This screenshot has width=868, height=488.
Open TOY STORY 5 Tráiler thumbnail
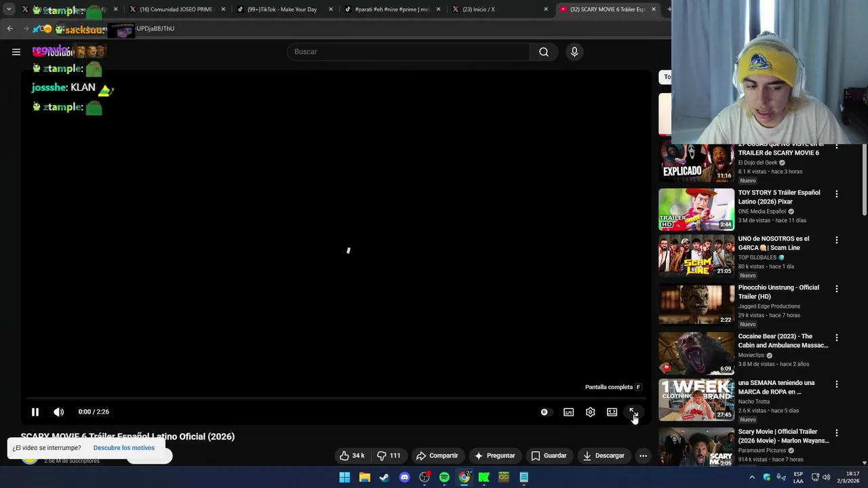696,209
